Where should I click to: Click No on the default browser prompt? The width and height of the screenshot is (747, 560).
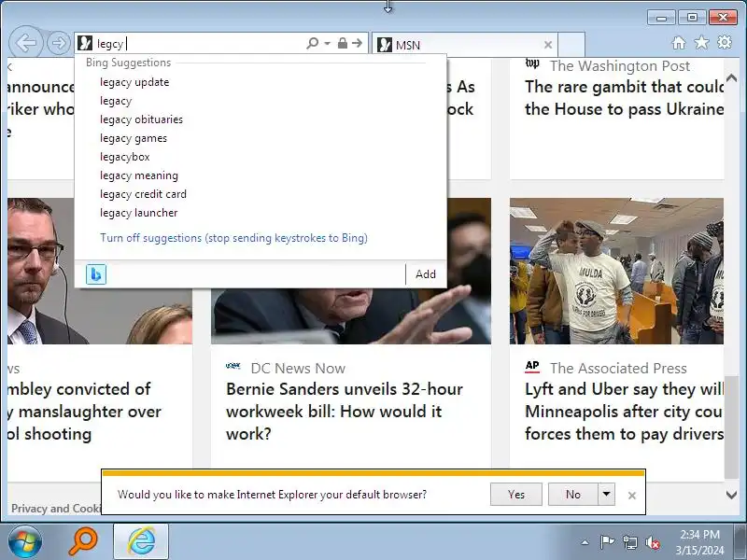point(573,495)
